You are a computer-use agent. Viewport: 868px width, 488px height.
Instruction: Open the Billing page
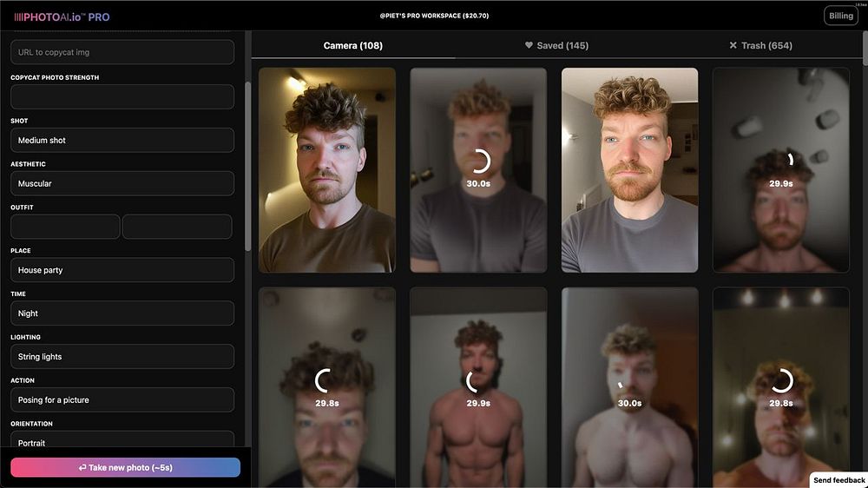pyautogui.click(x=840, y=16)
